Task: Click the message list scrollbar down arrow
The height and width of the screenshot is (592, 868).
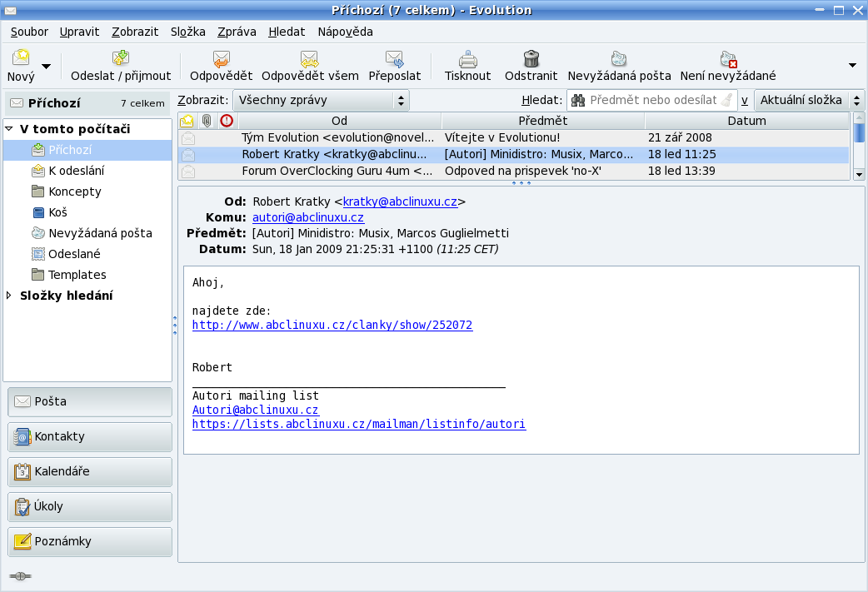Action: (859, 174)
